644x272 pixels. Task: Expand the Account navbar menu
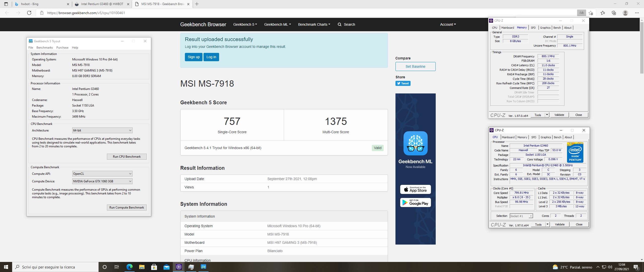448,24
